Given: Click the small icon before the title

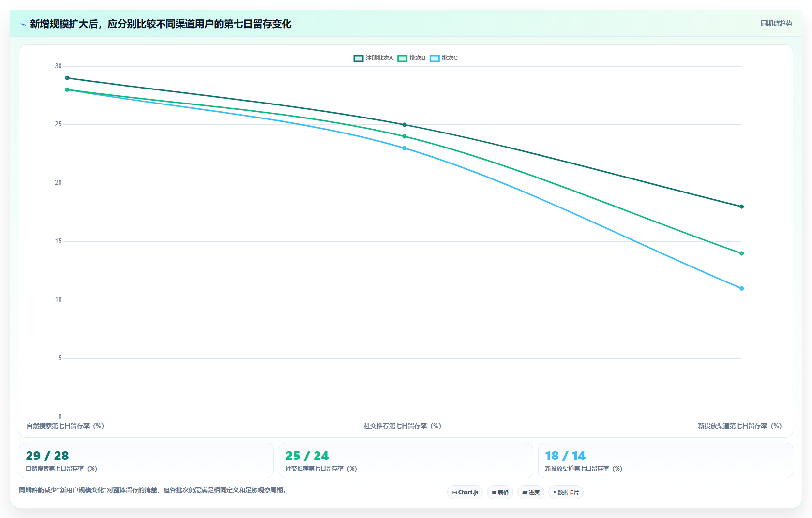Looking at the screenshot, I should [x=23, y=24].
